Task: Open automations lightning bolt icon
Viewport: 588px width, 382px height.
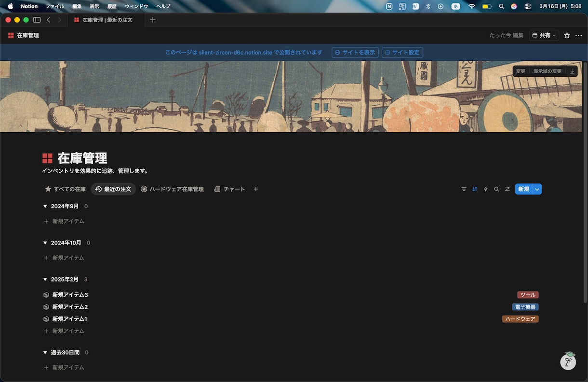Action: (486, 189)
